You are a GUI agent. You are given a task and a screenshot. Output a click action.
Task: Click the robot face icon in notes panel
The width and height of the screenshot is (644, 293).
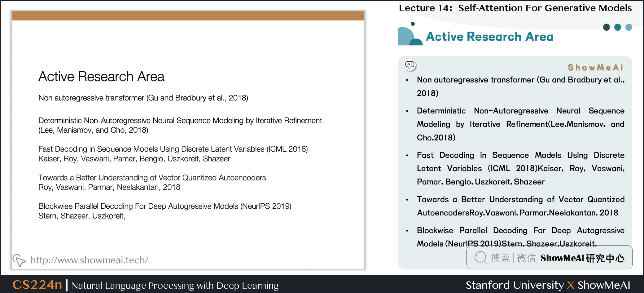coord(410,65)
